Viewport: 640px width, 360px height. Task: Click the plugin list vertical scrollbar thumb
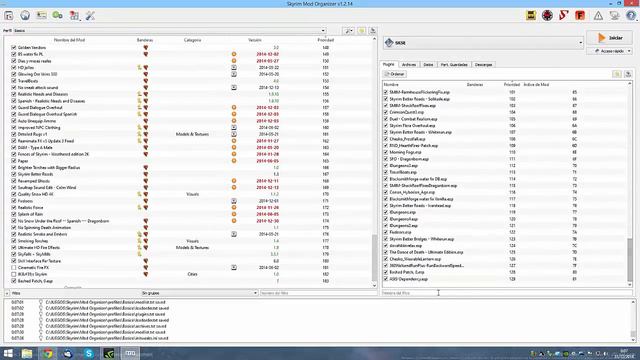[630, 260]
